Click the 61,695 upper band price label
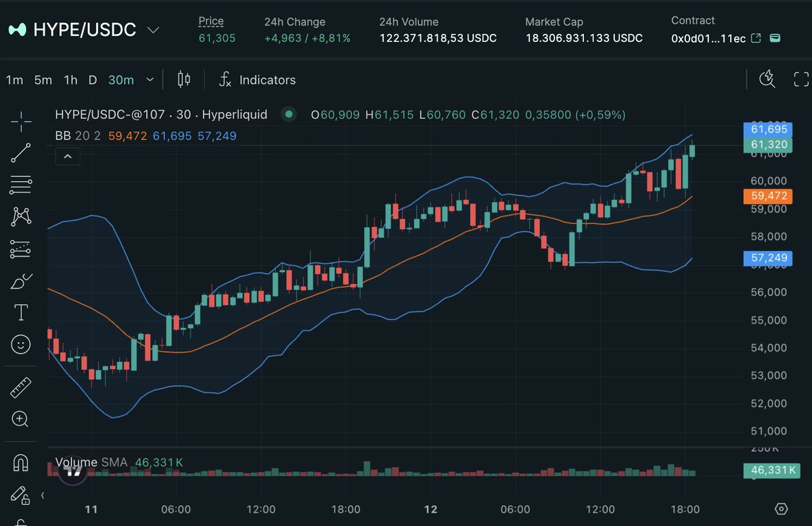This screenshot has width=812, height=526. pos(769,129)
